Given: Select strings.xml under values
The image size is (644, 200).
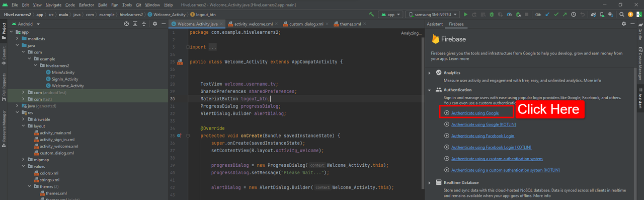Looking at the screenshot, I should click(x=46, y=180).
